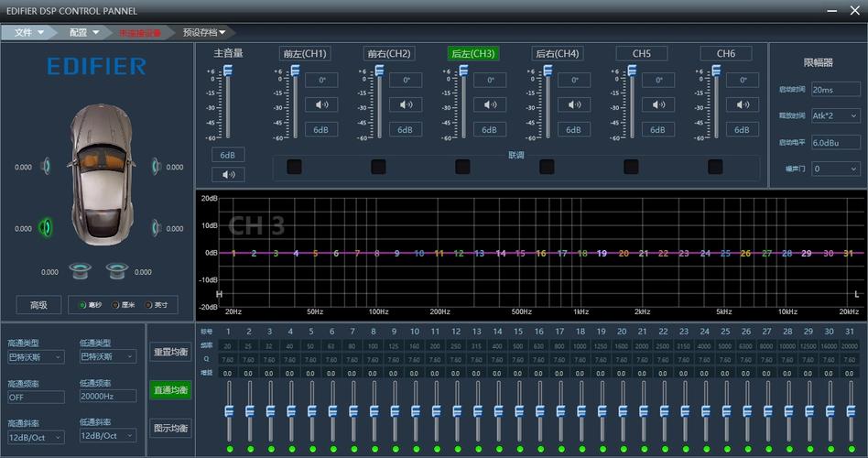The height and width of the screenshot is (458, 868).
Task: Toggle the green indicator under EQ band 26
Action: pyautogui.click(x=747, y=449)
